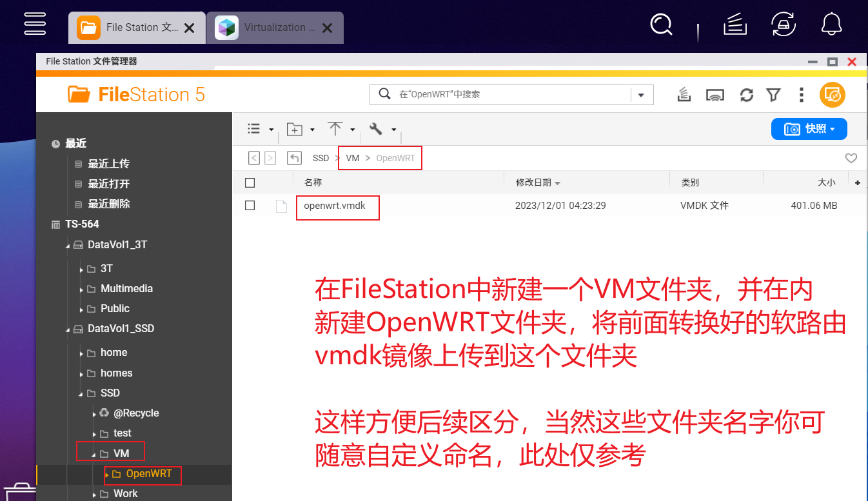868x501 pixels.
Task: Open the wrench settings icon in the toolbar
Action: point(376,129)
